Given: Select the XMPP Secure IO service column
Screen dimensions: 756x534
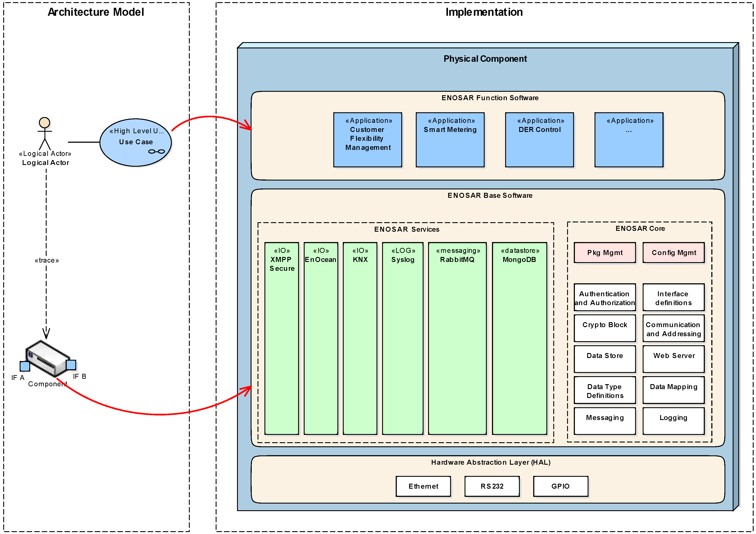Looking at the screenshot, I should point(282,338).
